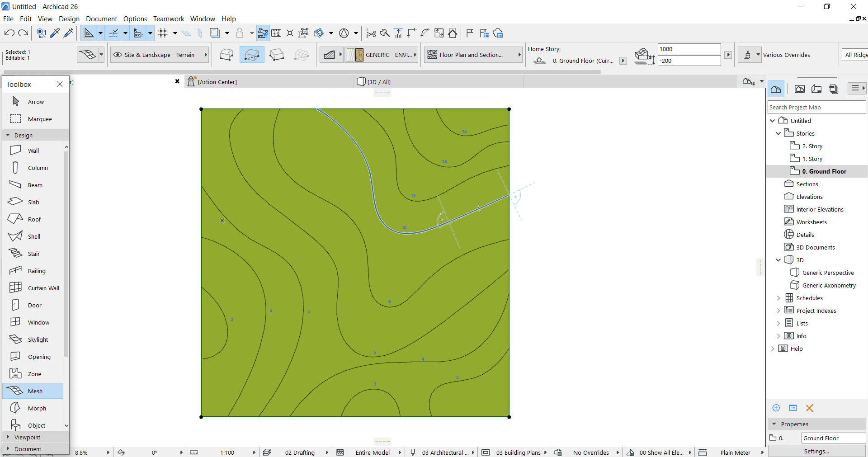
Task: Toggle the Grid Snap option
Action: 164,33
